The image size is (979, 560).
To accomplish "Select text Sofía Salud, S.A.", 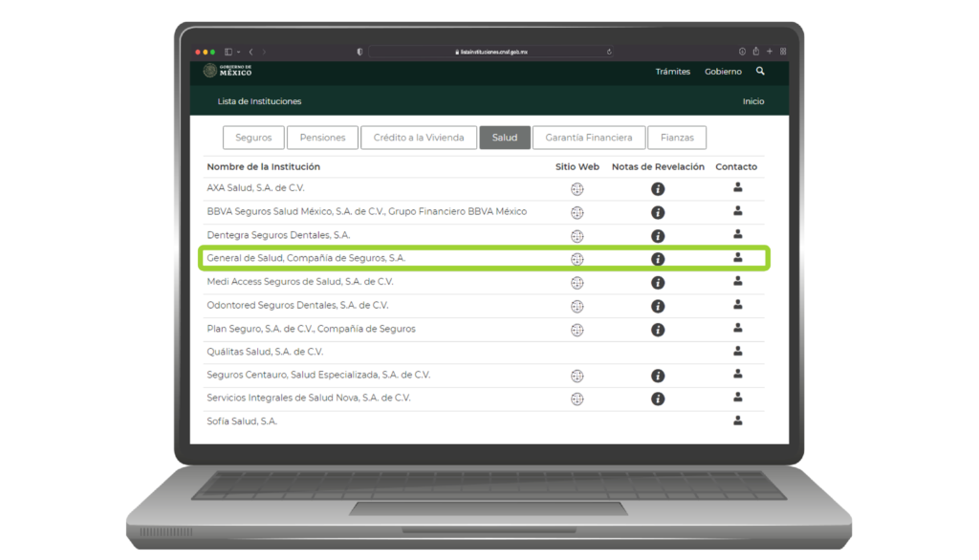I will point(242,421).
